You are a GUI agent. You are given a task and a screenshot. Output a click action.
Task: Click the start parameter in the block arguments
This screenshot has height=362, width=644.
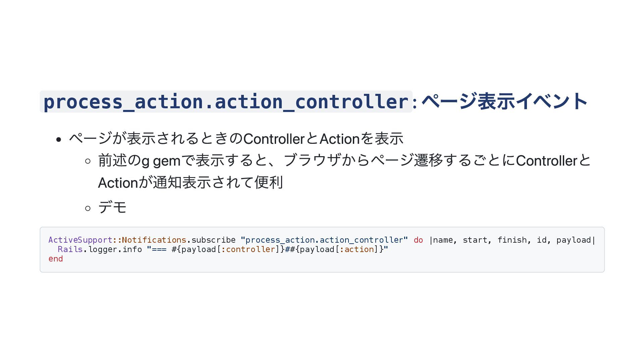[475, 240]
